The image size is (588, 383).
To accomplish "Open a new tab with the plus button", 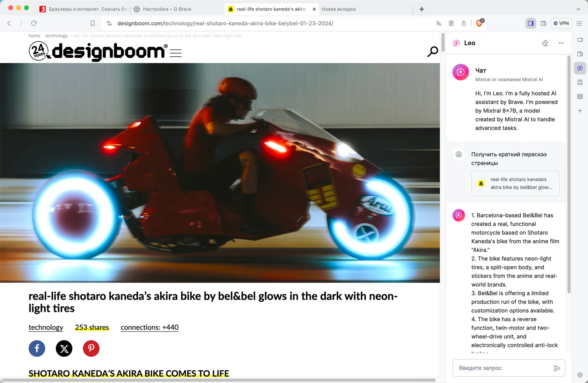I will point(422,9).
